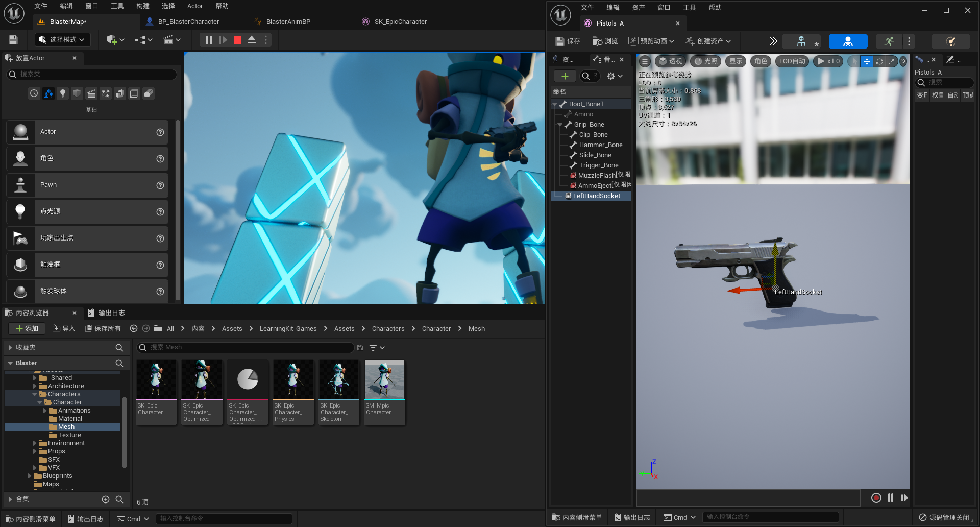Collapse the Grip_Bone tree node

pos(560,125)
